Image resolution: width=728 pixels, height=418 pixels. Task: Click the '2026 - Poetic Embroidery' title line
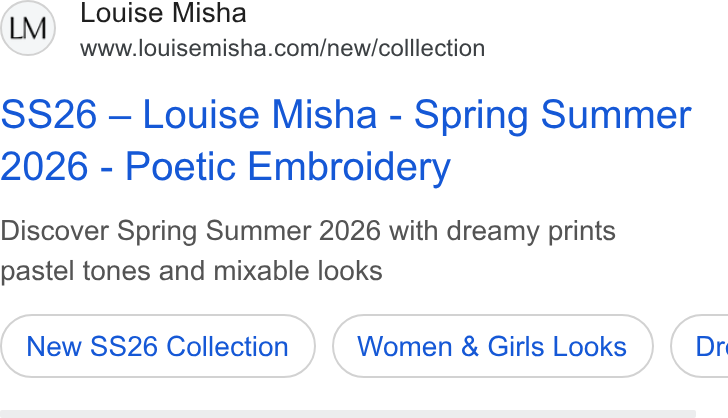tap(226, 166)
